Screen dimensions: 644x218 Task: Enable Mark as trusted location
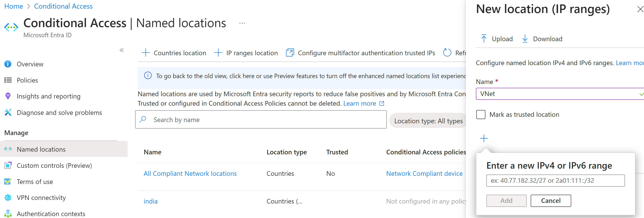click(x=481, y=114)
